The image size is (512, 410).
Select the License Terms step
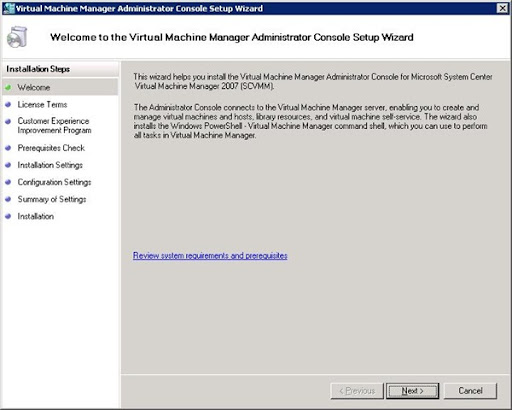(42, 105)
